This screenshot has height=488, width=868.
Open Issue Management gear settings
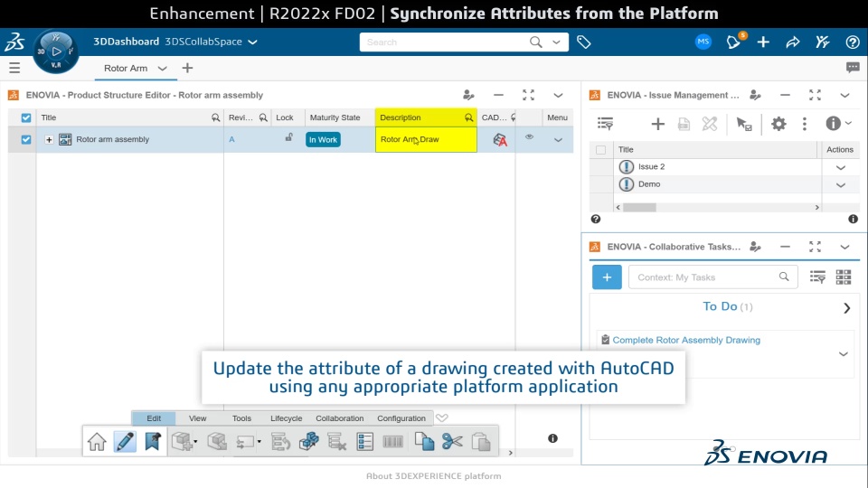point(778,124)
